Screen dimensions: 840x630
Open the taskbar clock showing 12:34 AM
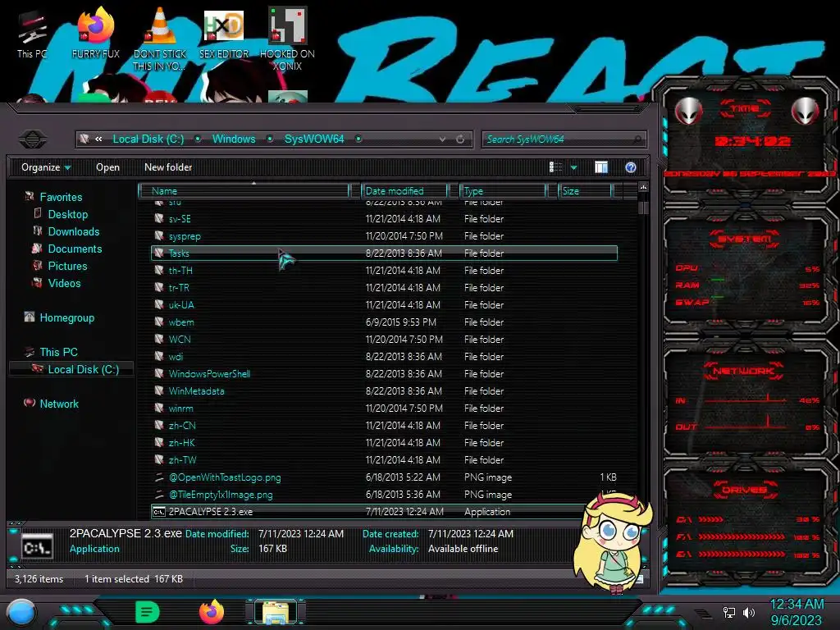[x=797, y=612]
